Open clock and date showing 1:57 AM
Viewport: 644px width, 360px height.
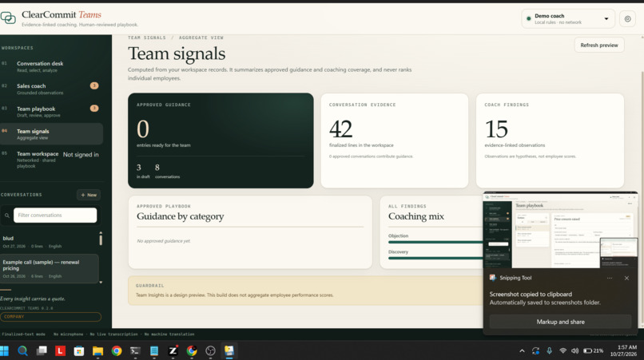623,350
